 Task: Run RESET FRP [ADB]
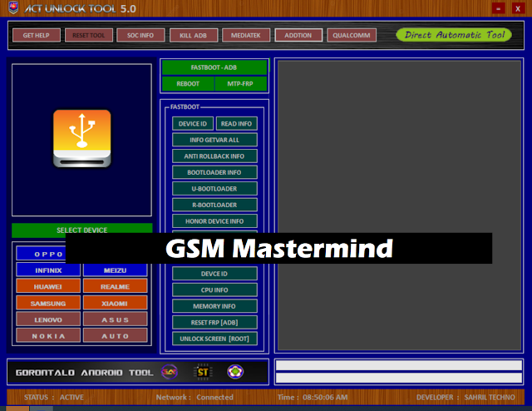pyautogui.click(x=214, y=323)
